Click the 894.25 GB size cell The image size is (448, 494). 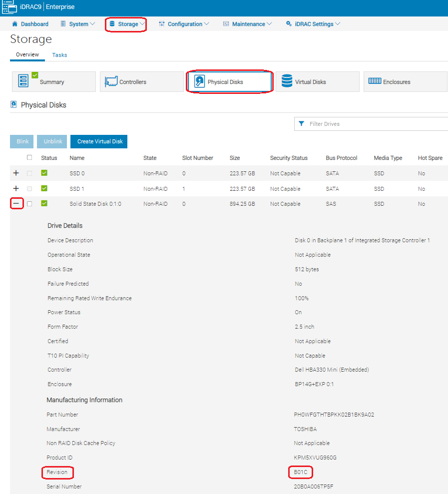242,204
